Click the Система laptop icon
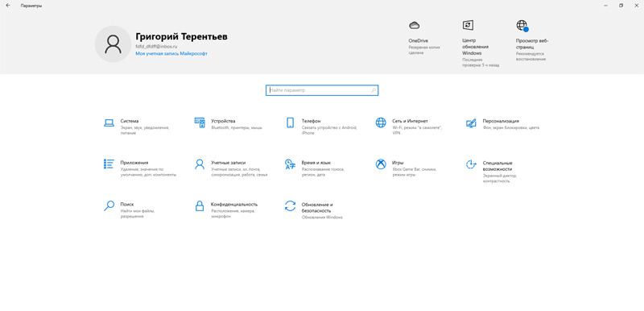 tap(109, 122)
